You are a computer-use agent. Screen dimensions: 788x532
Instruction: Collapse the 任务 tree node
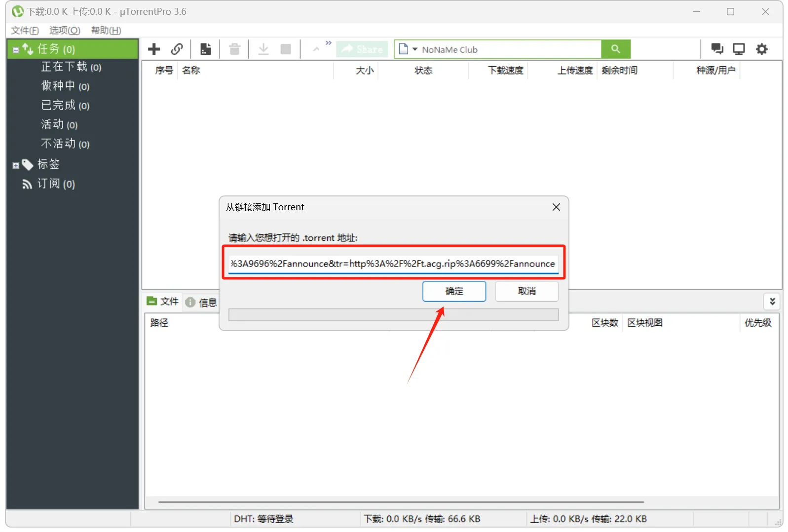click(x=16, y=50)
